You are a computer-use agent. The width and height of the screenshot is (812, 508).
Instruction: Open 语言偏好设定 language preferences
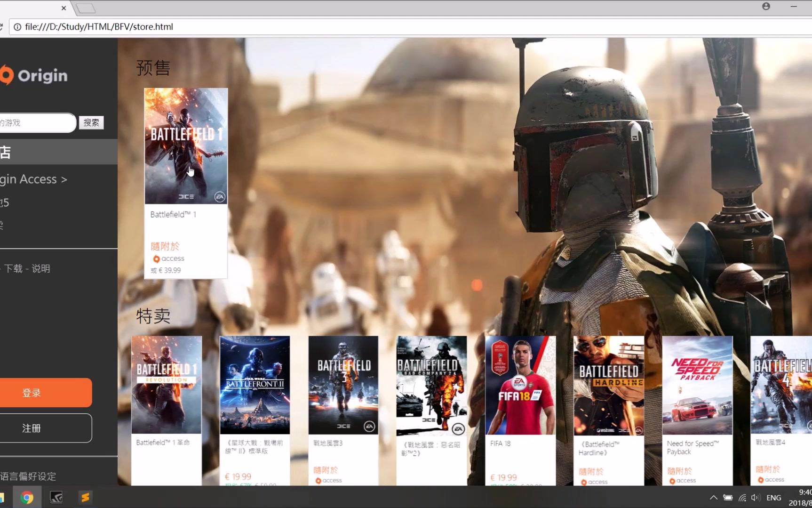pyautogui.click(x=28, y=476)
